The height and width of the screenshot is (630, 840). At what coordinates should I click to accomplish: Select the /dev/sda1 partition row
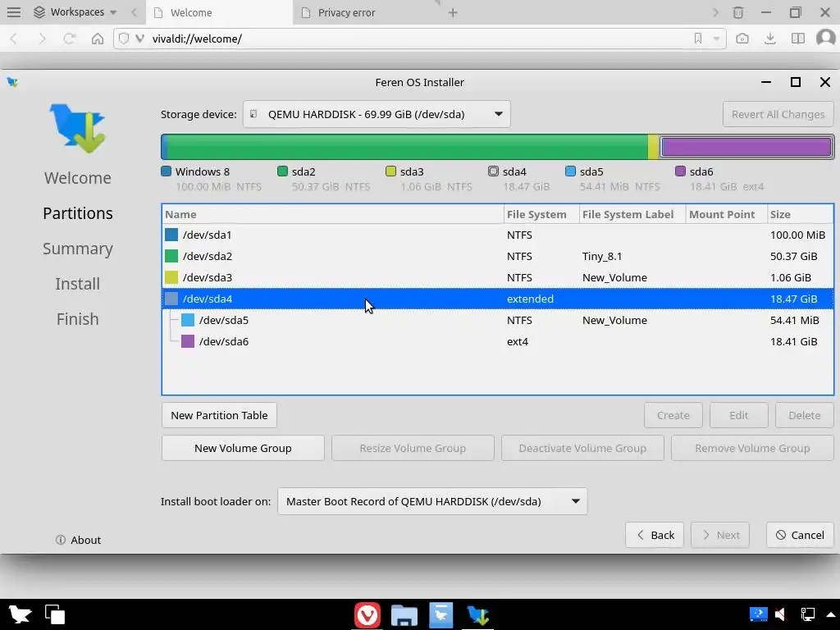498,235
